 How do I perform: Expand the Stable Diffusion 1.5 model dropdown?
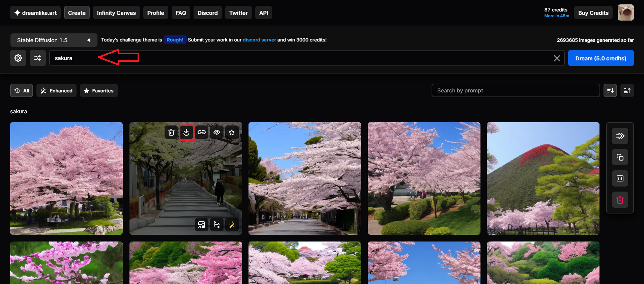point(54,40)
